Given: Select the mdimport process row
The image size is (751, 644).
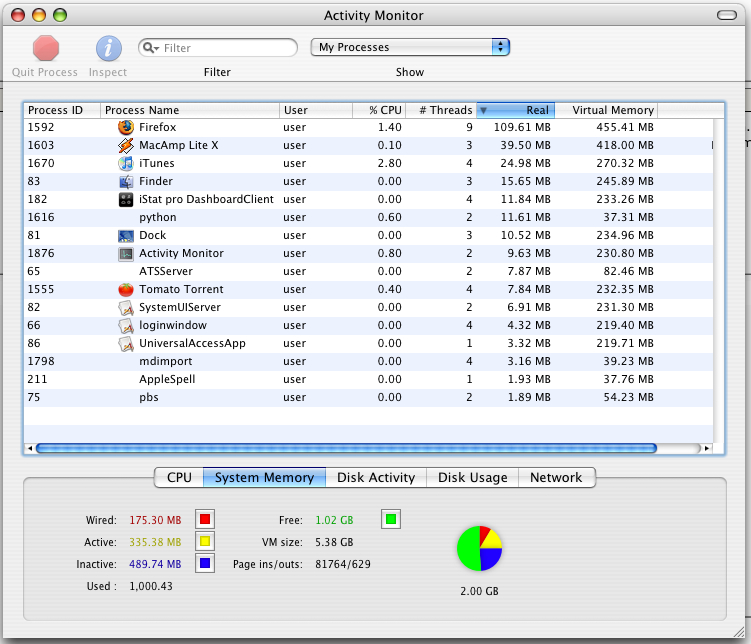Looking at the screenshot, I should point(368,362).
